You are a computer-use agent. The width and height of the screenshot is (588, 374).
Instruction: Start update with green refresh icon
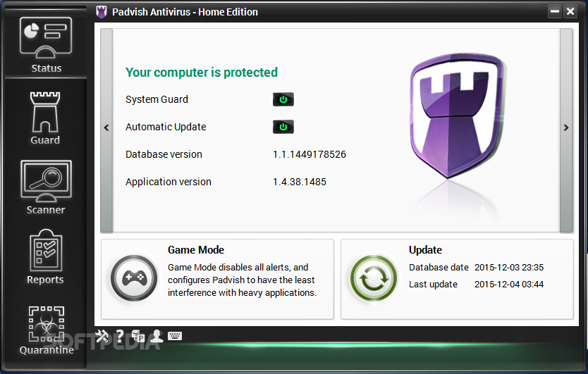(374, 278)
